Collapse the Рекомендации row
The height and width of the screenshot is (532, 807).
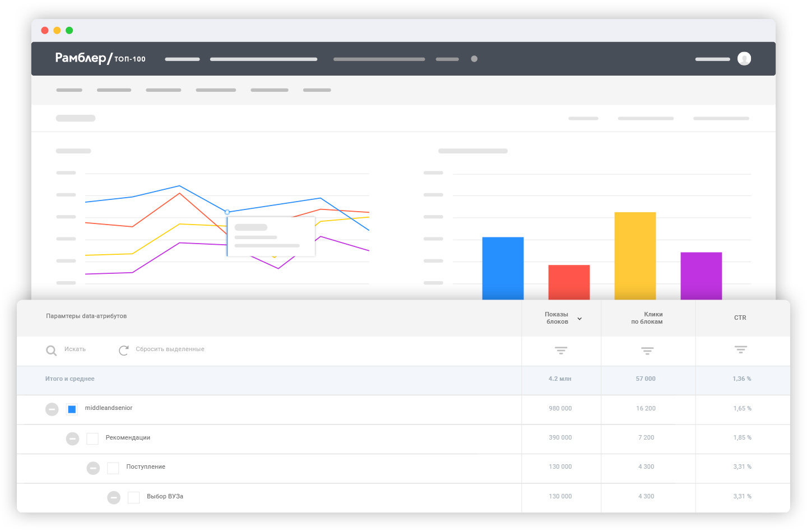pyautogui.click(x=73, y=438)
